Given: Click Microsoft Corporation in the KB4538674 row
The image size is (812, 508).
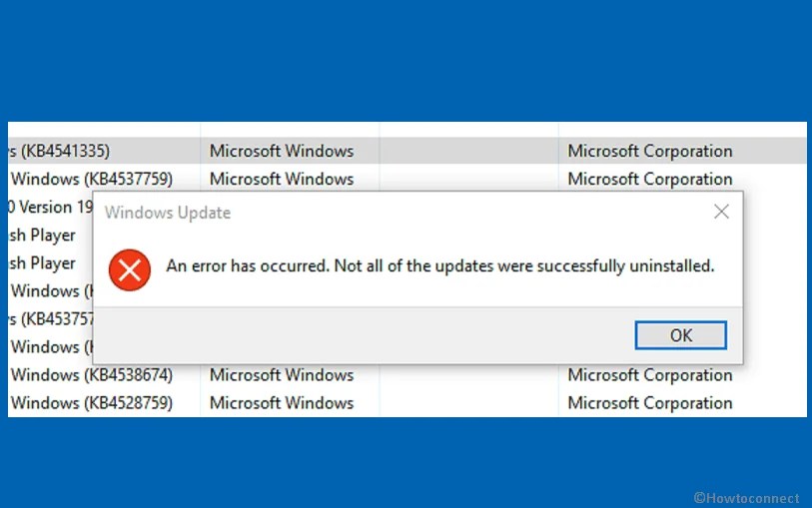Looking at the screenshot, I should [x=649, y=375].
